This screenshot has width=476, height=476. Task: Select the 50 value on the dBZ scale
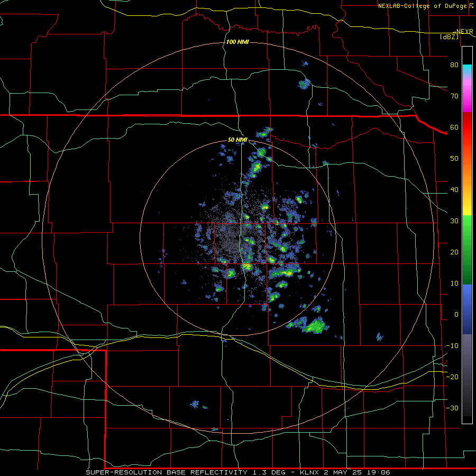454,159
